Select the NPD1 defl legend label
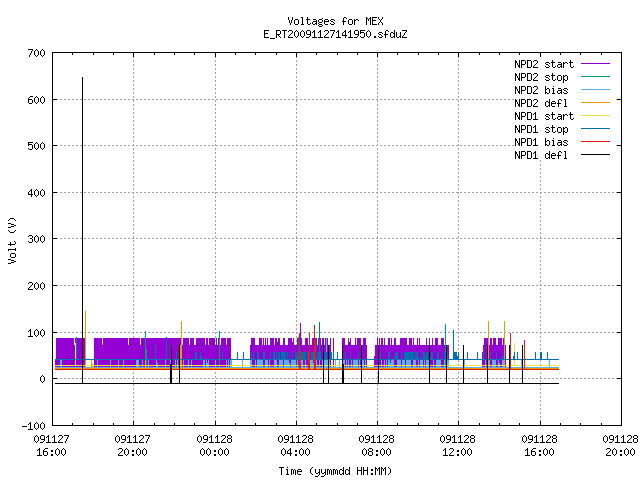Viewport: 640px width, 480px height. 541,156
